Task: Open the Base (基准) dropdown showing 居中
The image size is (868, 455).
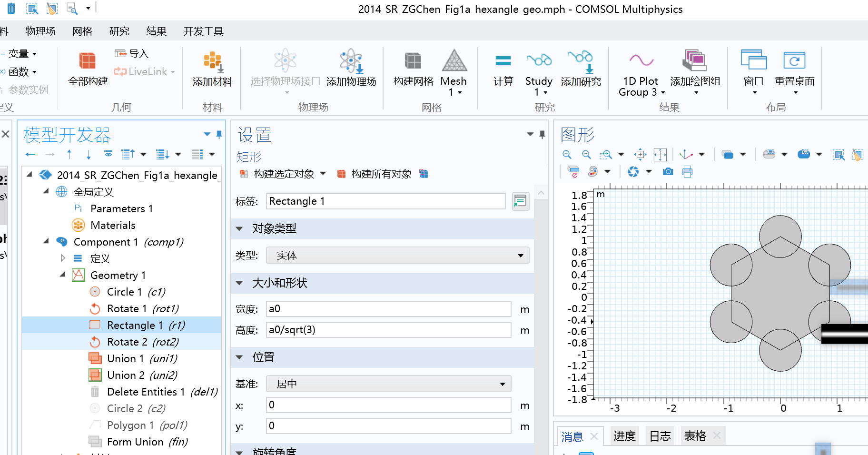Action: click(x=388, y=384)
